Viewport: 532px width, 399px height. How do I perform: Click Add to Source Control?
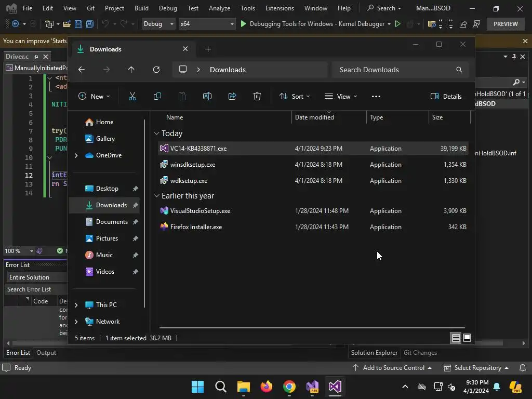pos(392,368)
